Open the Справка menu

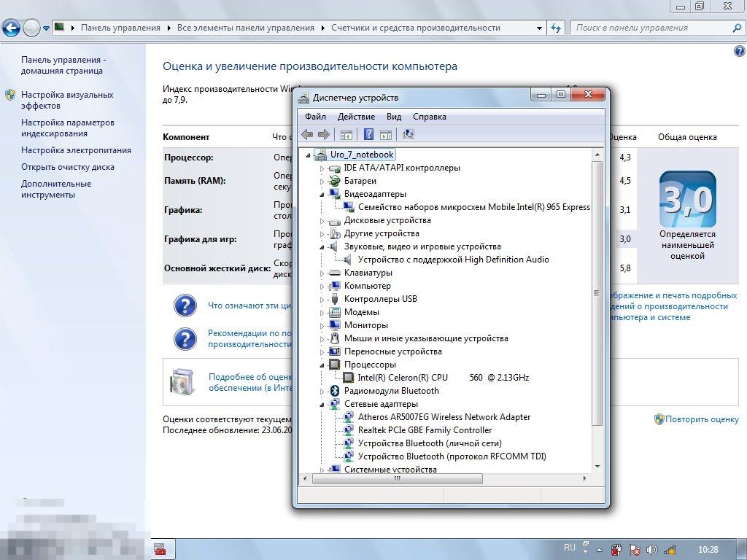coord(430,117)
